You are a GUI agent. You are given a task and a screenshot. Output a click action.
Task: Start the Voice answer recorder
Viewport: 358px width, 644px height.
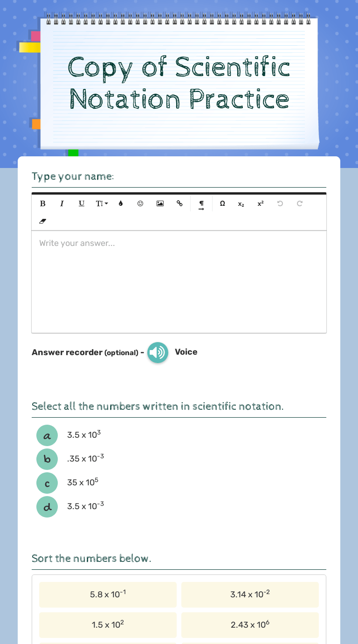[158, 352]
